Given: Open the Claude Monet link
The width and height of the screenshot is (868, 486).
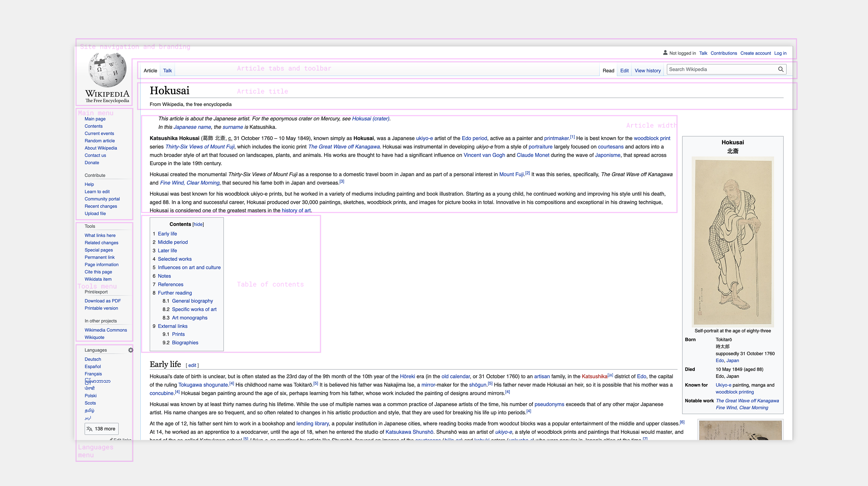Looking at the screenshot, I should coord(533,155).
